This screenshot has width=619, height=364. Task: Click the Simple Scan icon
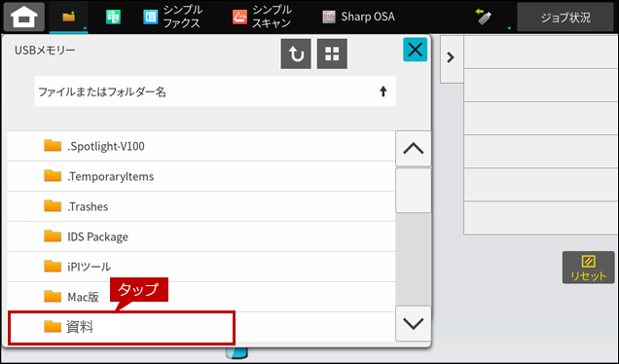[239, 18]
